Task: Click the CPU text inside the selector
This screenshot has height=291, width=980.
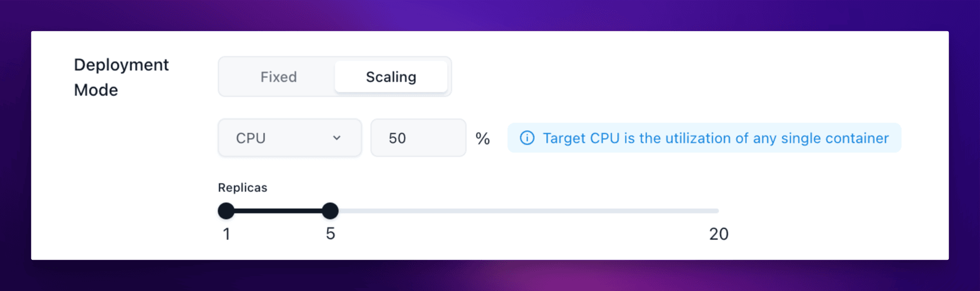Action: 251,138
